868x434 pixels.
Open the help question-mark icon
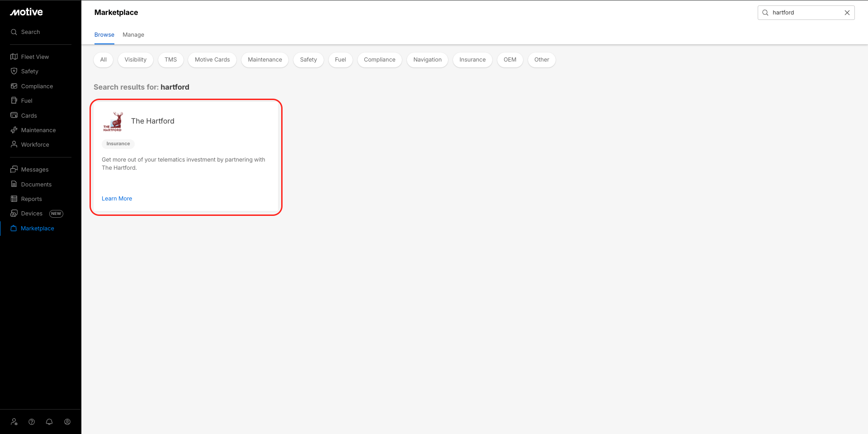(x=32, y=422)
